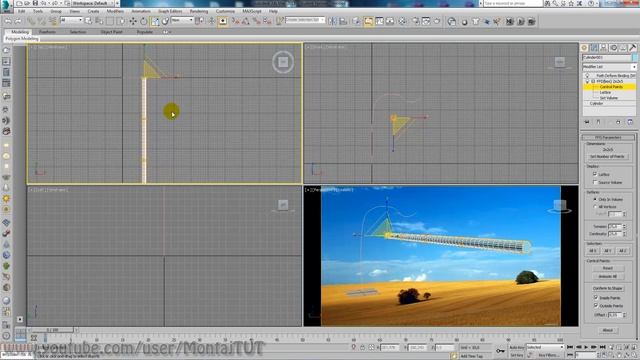Toggle the Outside Points checkbox
Viewport: 640px width, 360px height.
pyautogui.click(x=596, y=305)
